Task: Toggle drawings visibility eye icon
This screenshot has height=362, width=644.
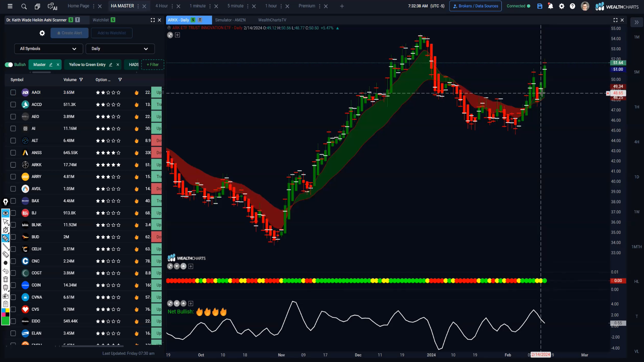Action: point(5,213)
